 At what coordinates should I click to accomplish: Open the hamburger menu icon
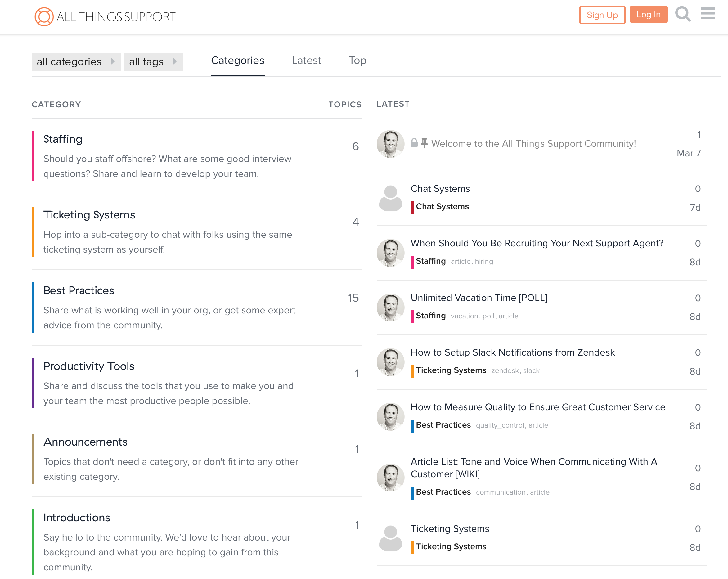(708, 14)
